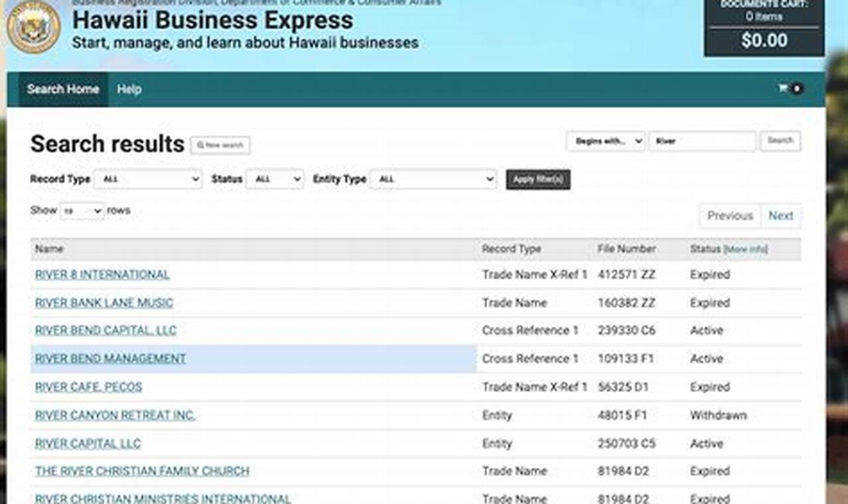
Task: Open the RIVER BEND MANAGEMENT record
Action: click(x=109, y=358)
